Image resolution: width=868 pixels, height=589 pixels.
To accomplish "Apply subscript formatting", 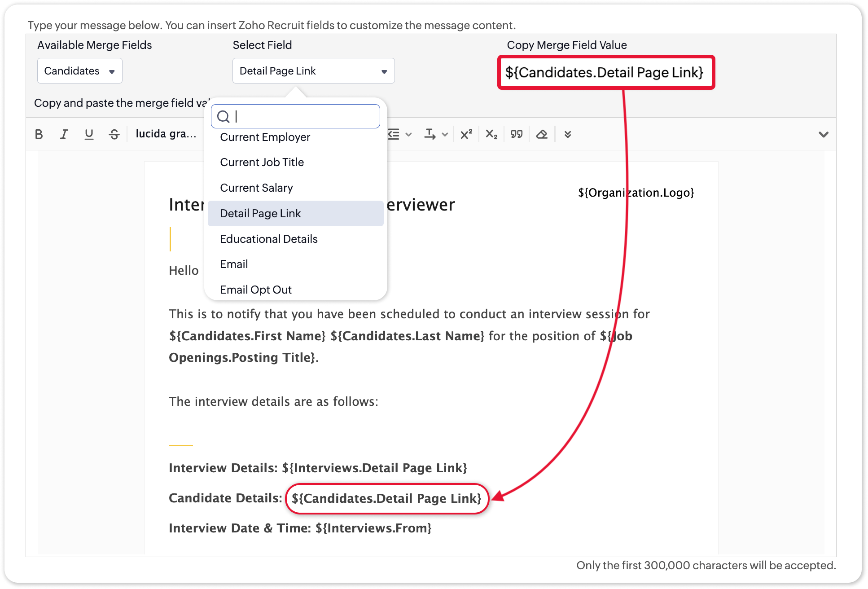I will coord(491,134).
